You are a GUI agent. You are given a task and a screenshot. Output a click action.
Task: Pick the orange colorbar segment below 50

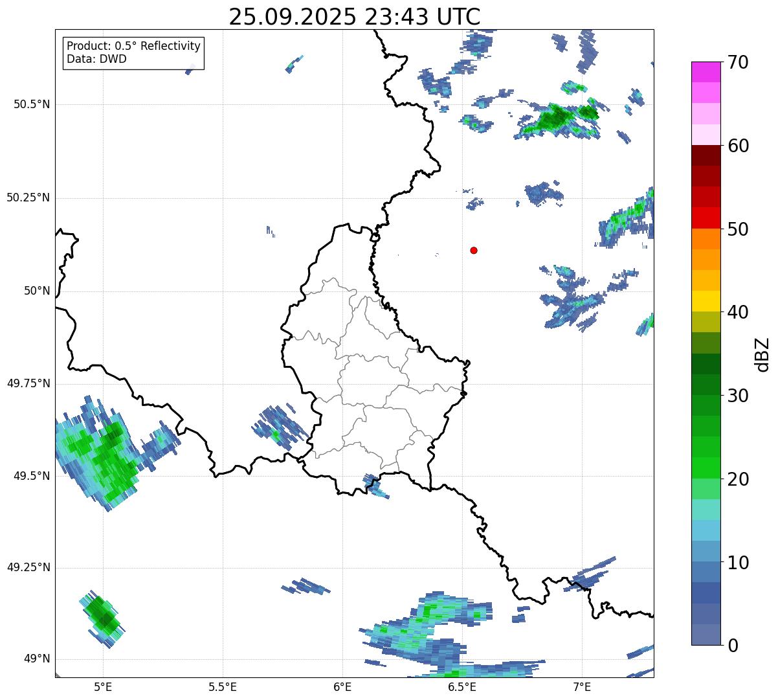[x=706, y=239]
